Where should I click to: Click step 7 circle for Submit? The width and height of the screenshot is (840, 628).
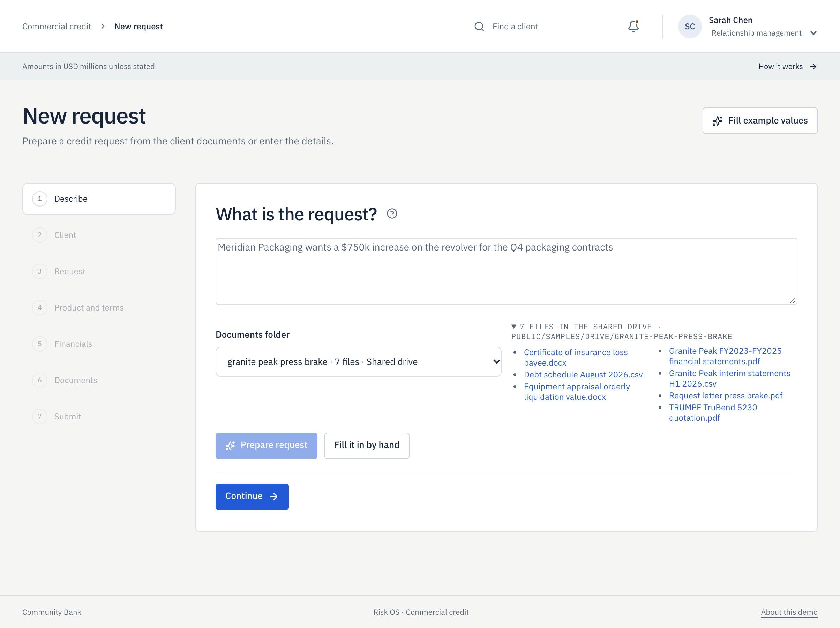pyautogui.click(x=39, y=416)
